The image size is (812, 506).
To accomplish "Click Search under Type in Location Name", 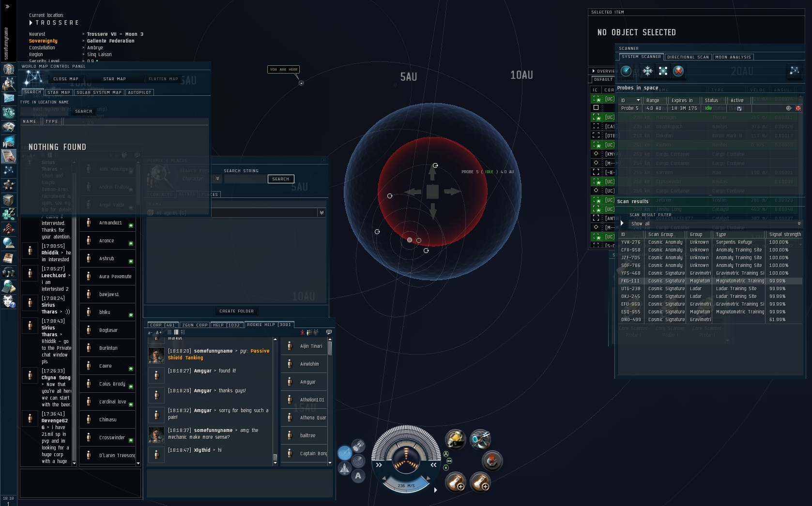I will pyautogui.click(x=83, y=111).
